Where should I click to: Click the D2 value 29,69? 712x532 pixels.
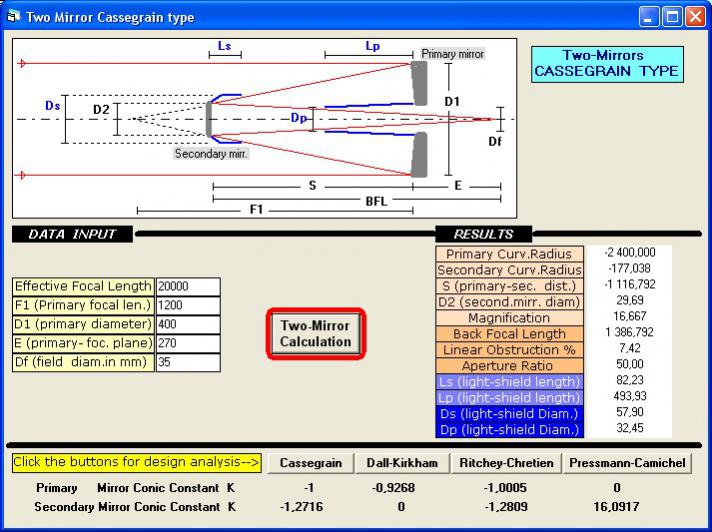pos(630,300)
